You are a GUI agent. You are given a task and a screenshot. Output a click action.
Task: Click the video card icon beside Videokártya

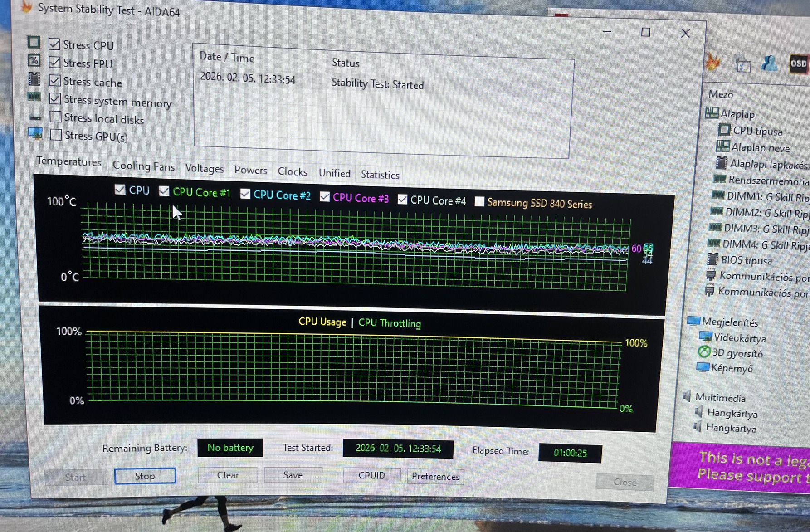tap(706, 337)
